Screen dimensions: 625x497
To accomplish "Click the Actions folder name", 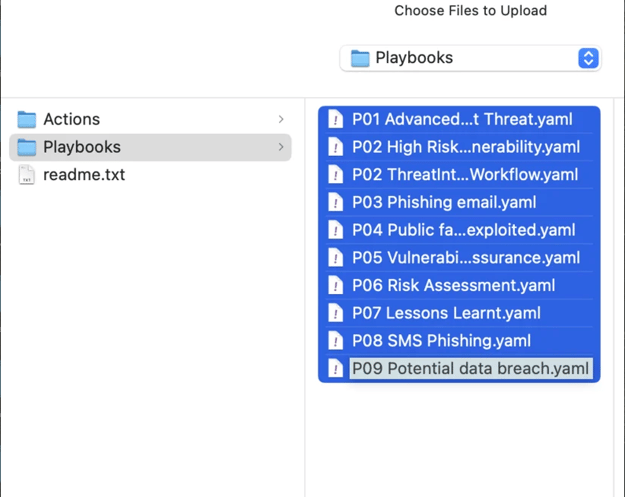I will click(72, 119).
